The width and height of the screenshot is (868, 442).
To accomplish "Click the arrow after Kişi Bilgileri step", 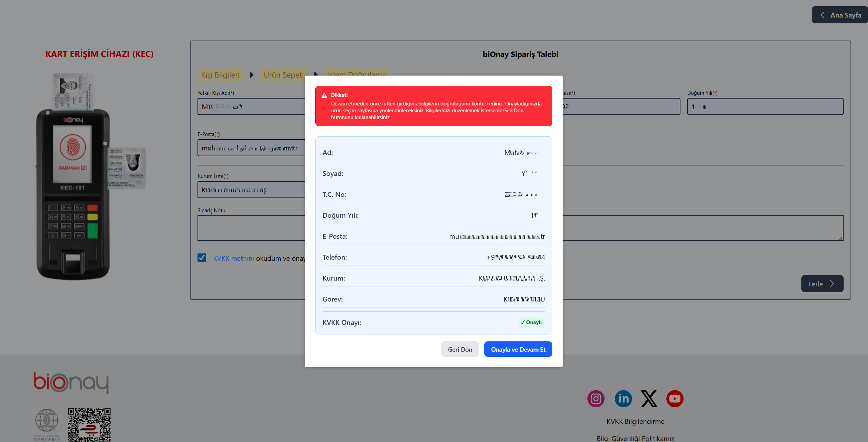I will (x=251, y=75).
